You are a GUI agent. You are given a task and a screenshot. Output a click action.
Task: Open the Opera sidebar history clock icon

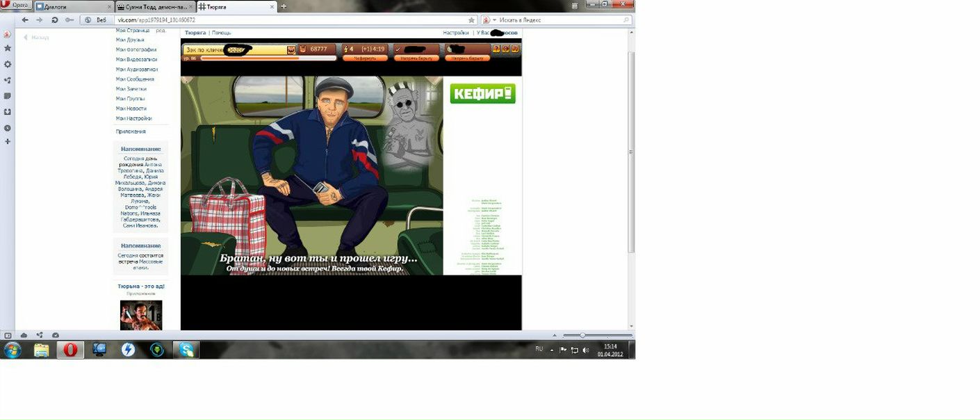pos(8,128)
